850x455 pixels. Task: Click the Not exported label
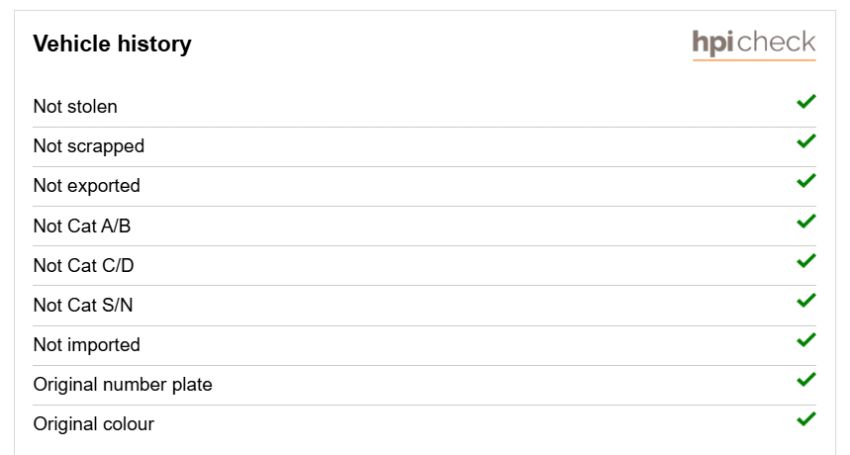87,186
